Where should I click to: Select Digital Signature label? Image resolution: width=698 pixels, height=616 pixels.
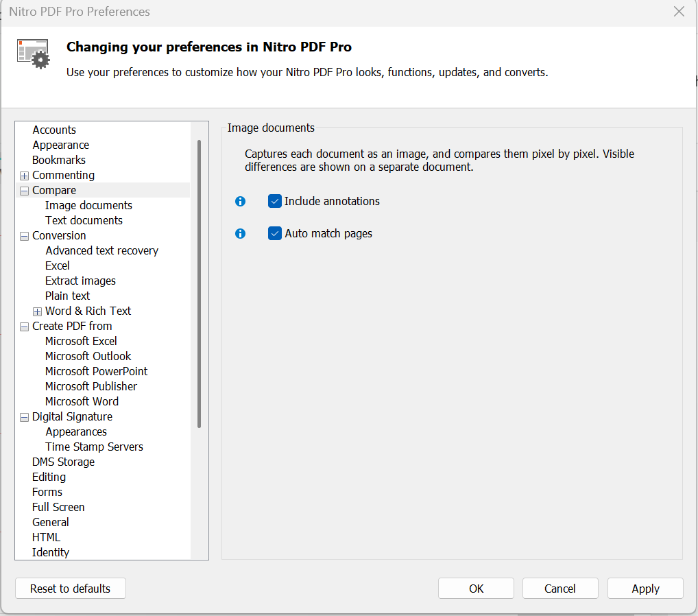[x=72, y=416]
